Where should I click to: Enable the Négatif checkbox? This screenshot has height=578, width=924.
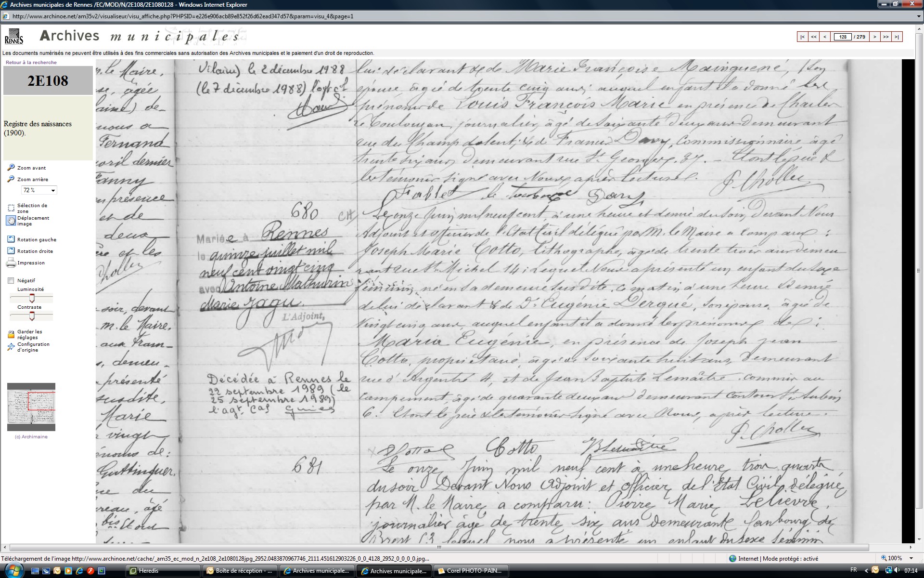pos(11,280)
